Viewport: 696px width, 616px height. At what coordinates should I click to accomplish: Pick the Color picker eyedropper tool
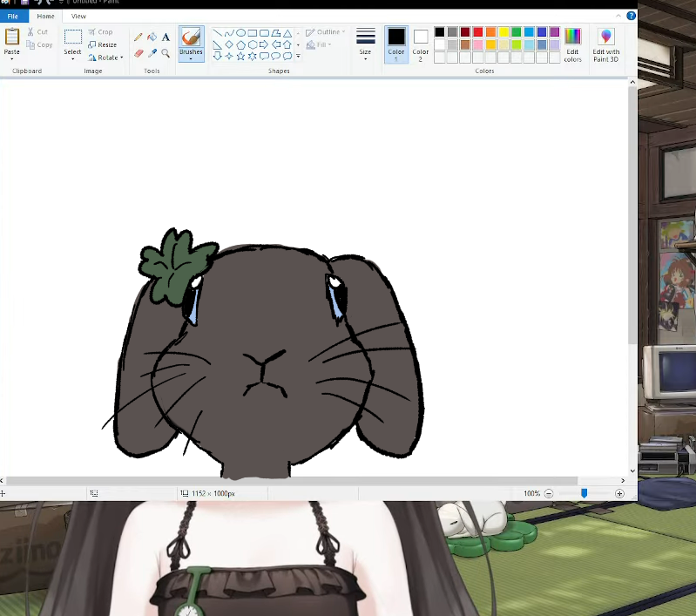coord(152,53)
